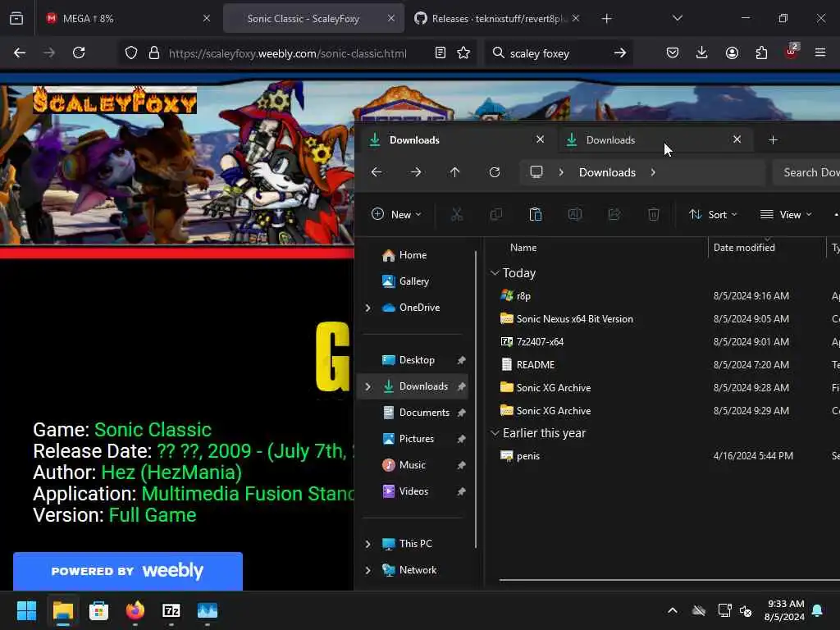Click the Rename icon in Explorer toolbar
The image size is (840, 630).
[575, 214]
